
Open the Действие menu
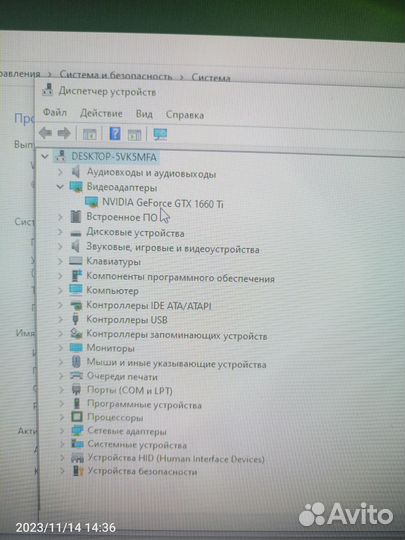click(101, 113)
